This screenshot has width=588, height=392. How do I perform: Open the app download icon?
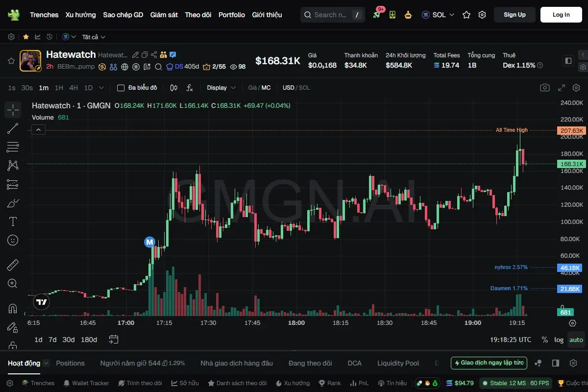click(392, 15)
